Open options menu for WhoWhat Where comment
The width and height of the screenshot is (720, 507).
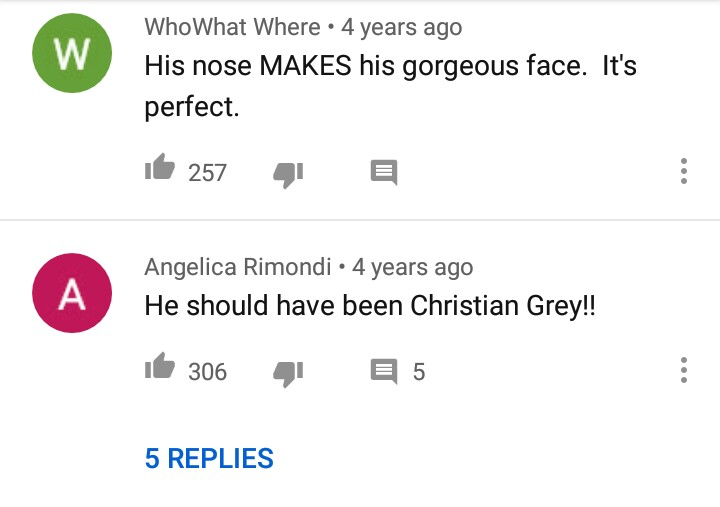[684, 171]
